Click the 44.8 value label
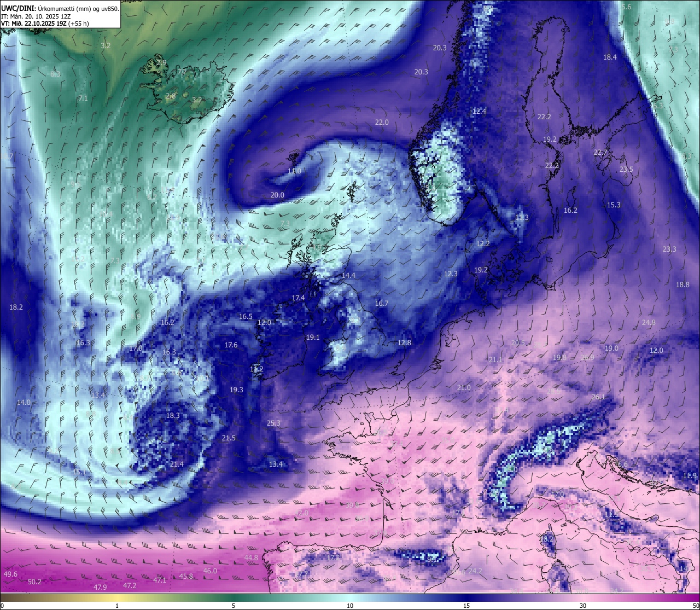The image size is (700, 610). pos(251,558)
